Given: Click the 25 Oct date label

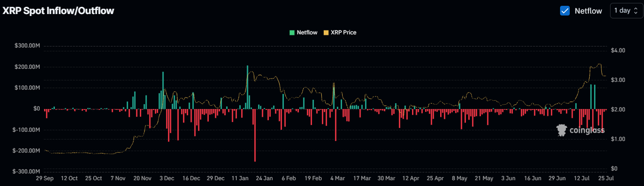Looking at the screenshot, I should pos(94,178).
